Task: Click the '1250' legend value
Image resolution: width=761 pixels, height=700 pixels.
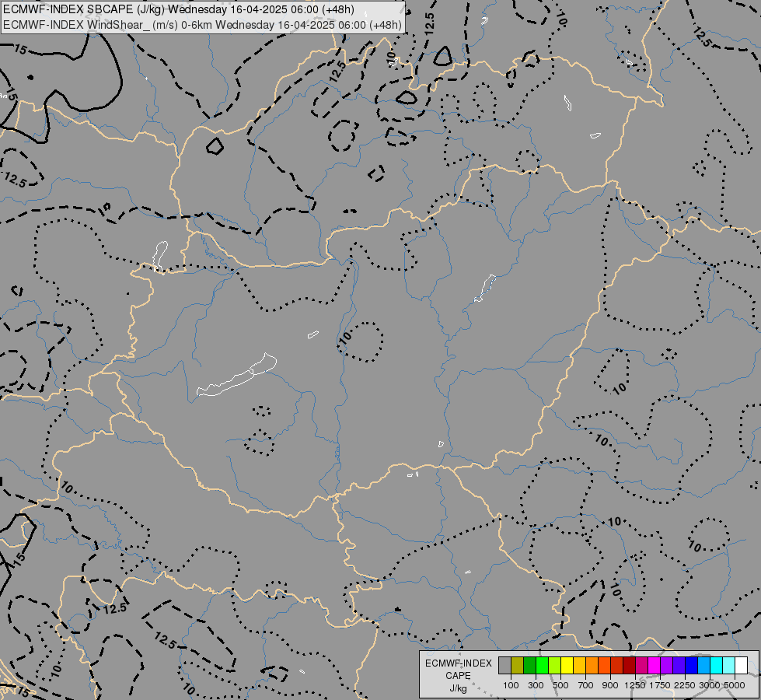Action: pos(635,685)
